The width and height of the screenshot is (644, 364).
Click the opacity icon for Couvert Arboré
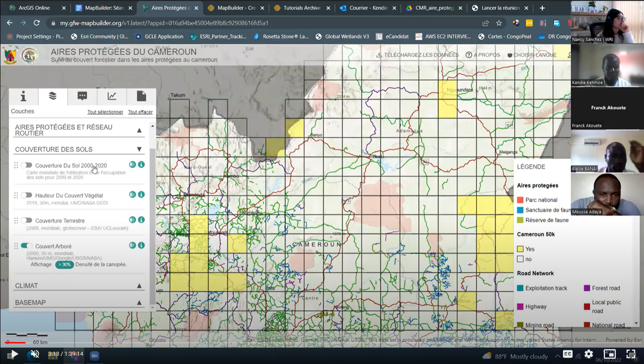click(132, 245)
